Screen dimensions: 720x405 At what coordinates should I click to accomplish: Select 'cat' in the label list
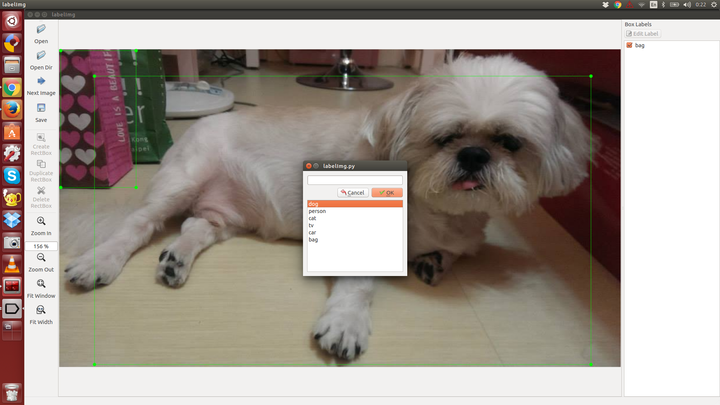point(313,218)
